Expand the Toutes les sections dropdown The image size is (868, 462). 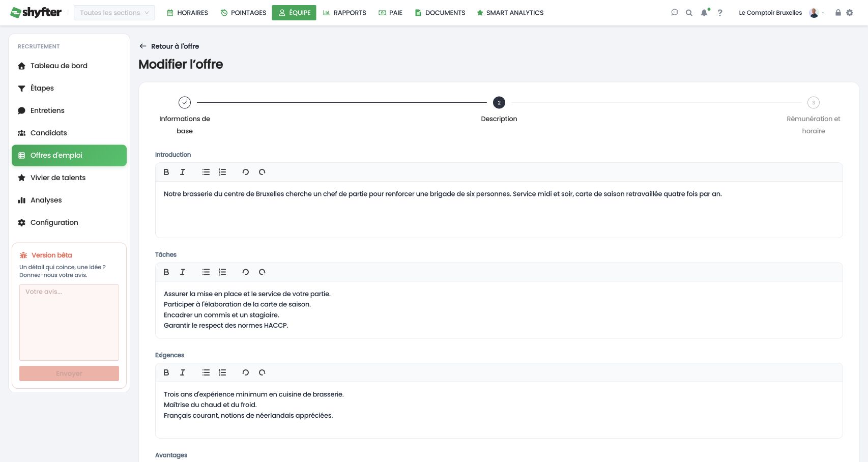coord(114,13)
